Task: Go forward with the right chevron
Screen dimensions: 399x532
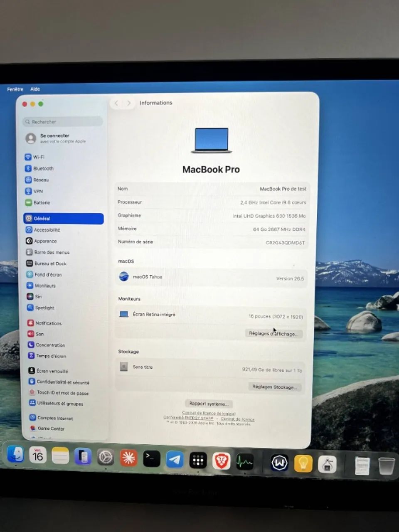Action: [x=129, y=103]
